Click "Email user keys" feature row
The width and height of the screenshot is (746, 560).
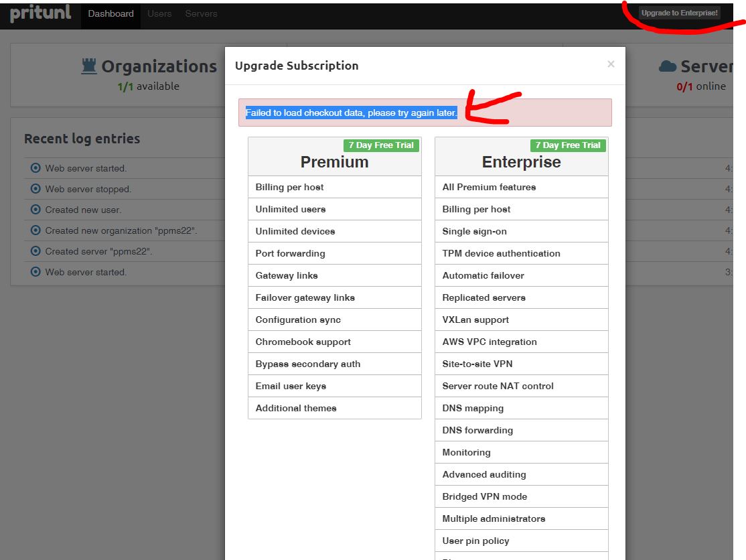[334, 387]
